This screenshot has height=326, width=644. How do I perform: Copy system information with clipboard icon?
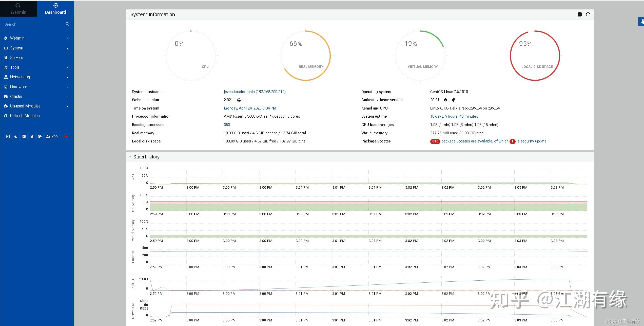pyautogui.click(x=580, y=14)
